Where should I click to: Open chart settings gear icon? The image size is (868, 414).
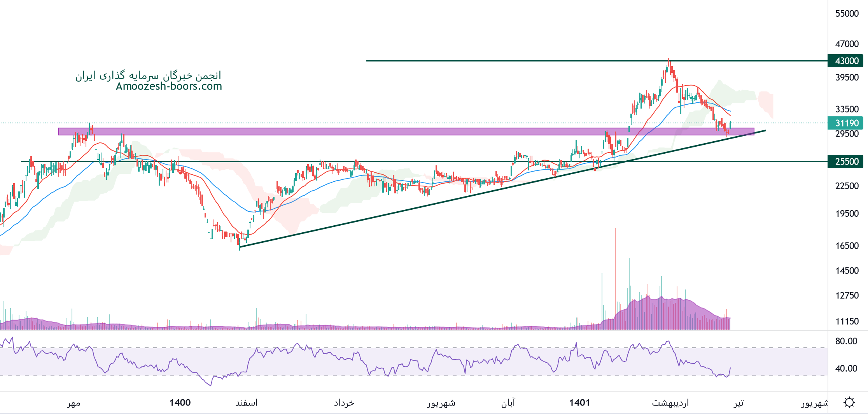849,402
